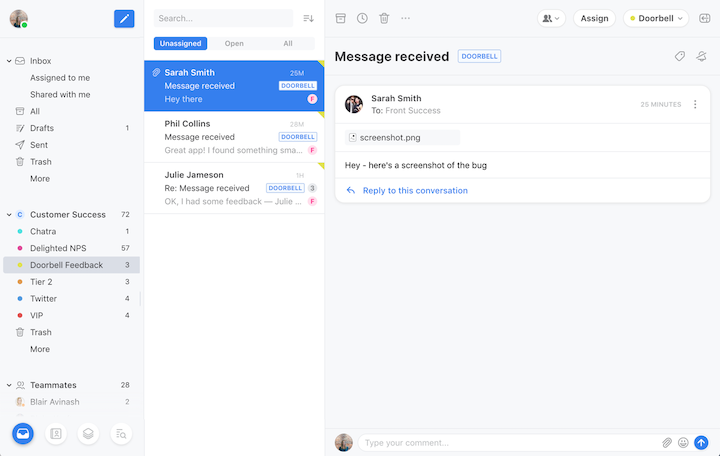Collapse the Customer Success section
Image resolution: width=720 pixels, height=456 pixels.
coord(9,215)
